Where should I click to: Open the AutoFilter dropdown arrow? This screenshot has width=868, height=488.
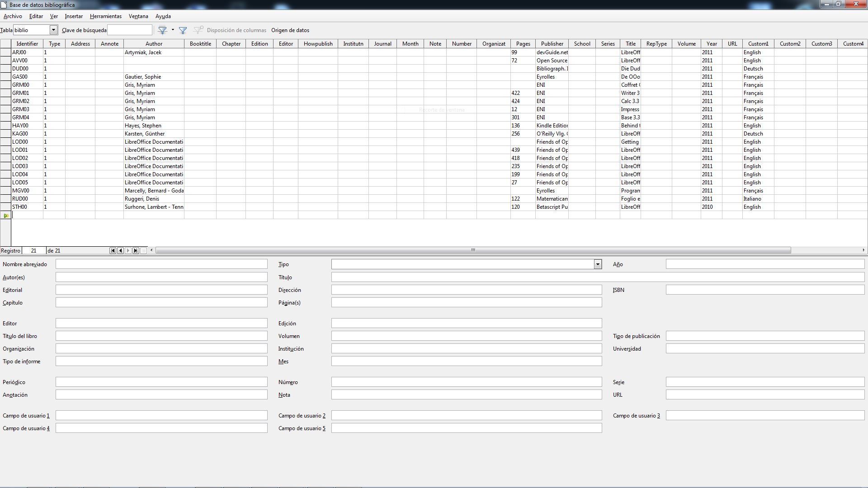[x=173, y=30]
